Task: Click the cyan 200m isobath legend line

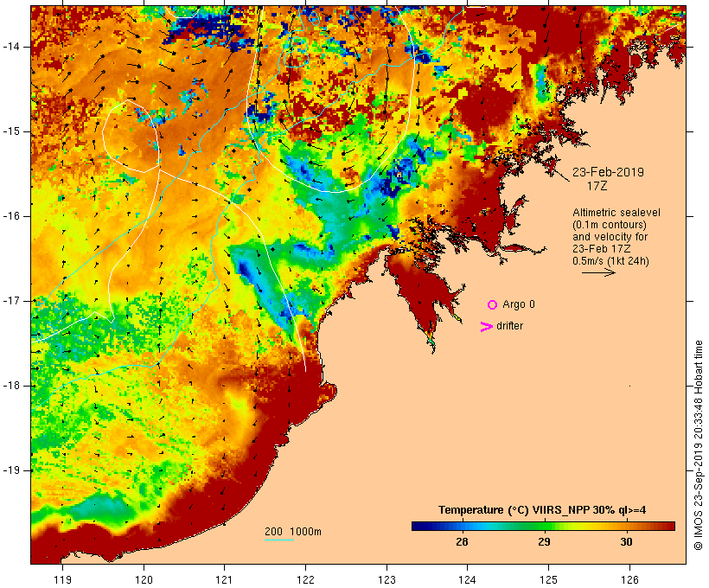Action: (279, 540)
